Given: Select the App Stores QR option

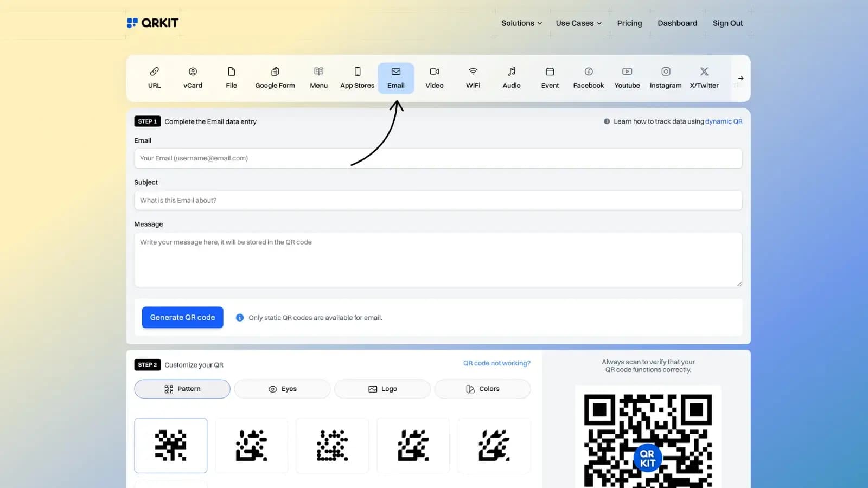Looking at the screenshot, I should 356,78.
